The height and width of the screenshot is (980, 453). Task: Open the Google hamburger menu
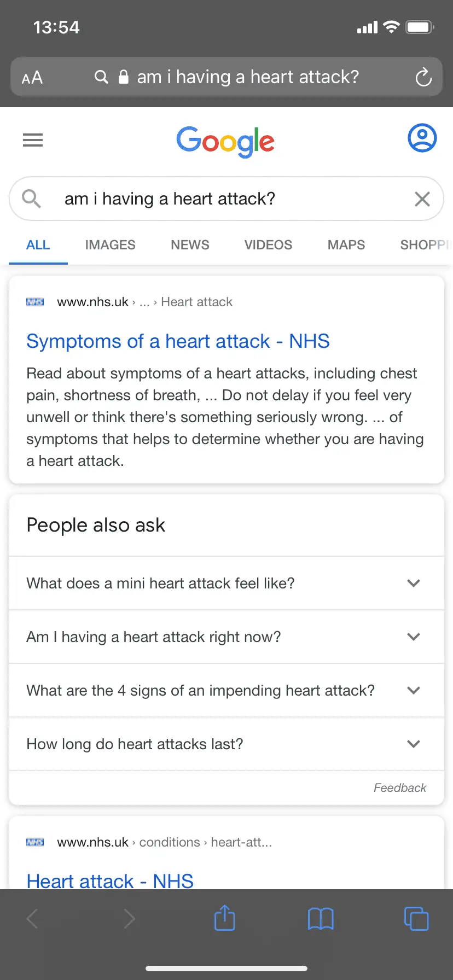tap(33, 140)
